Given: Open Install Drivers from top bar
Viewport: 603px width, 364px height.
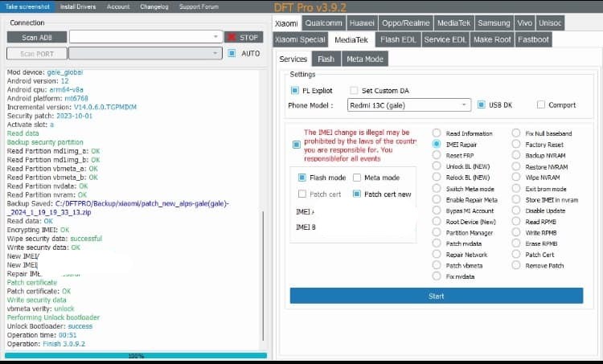Looking at the screenshot, I should (x=79, y=6).
